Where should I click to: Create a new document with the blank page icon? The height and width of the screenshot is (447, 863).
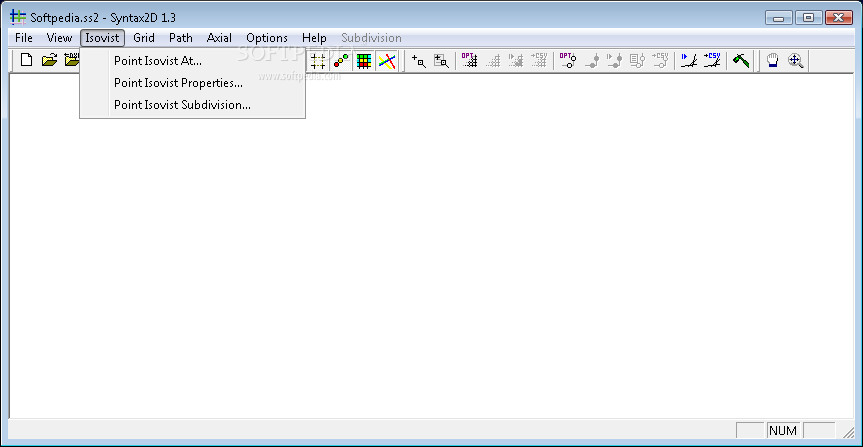(26, 60)
